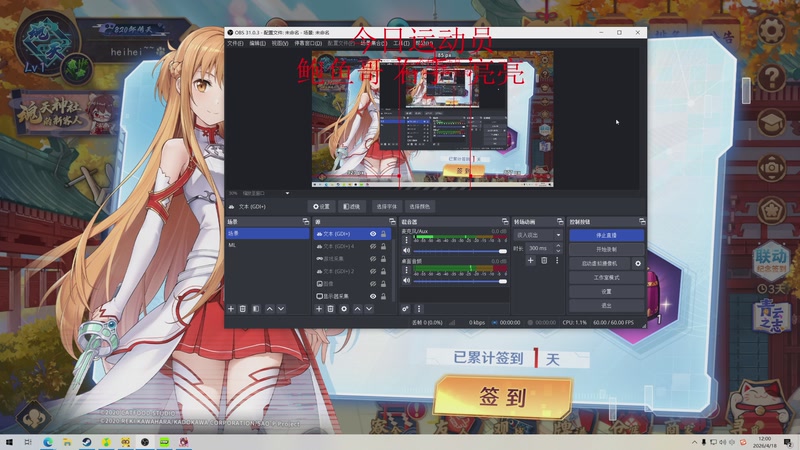Image resolution: width=800 pixels, height=450 pixels.
Task: Adjust desktop audio volume slider
Action: pyautogui.click(x=460, y=281)
